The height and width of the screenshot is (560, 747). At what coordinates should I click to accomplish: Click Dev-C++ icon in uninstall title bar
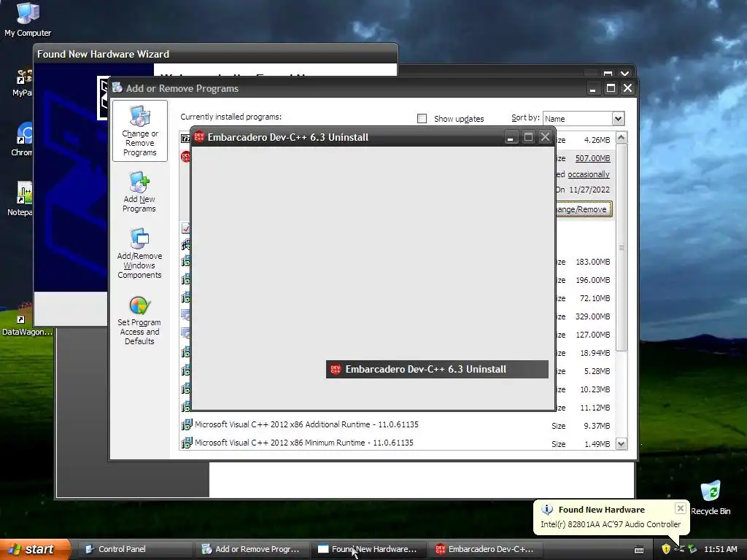tap(199, 137)
